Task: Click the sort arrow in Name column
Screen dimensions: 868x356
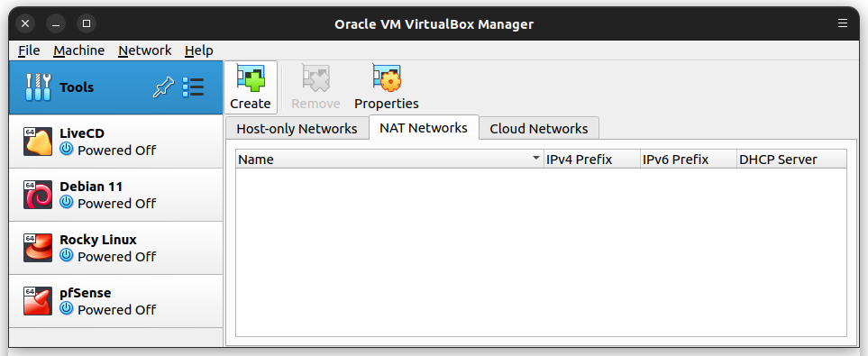Action: coord(536,159)
